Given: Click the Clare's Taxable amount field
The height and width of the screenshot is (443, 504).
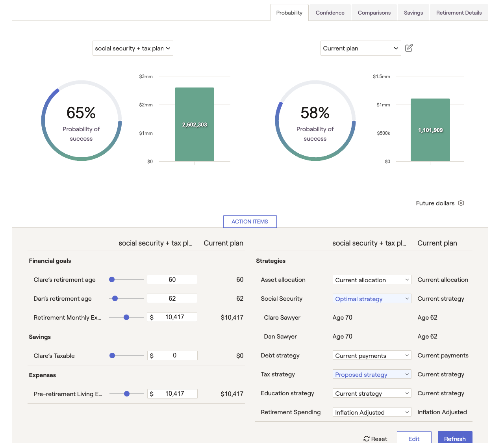Looking at the screenshot, I should point(172,356).
